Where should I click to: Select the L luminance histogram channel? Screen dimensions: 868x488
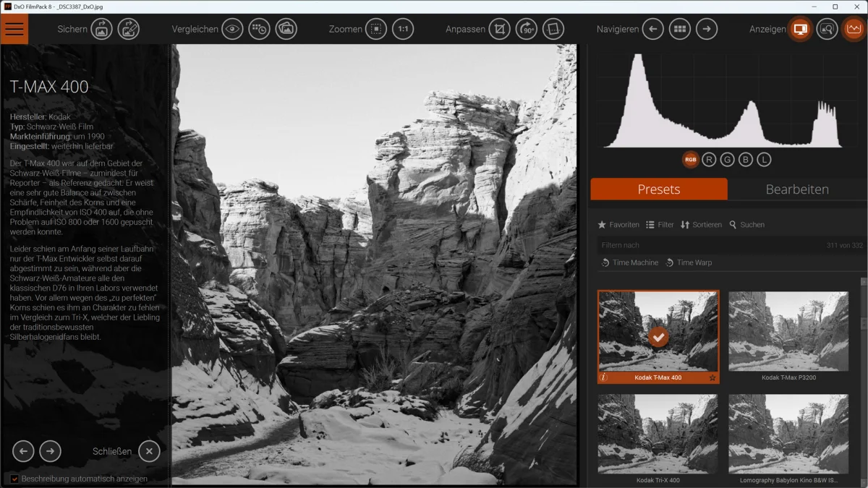coord(764,160)
